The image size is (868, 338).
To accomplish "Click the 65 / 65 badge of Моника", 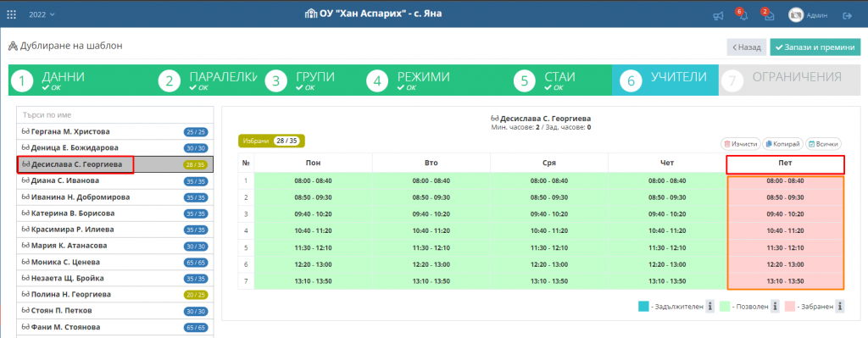I will tap(197, 263).
